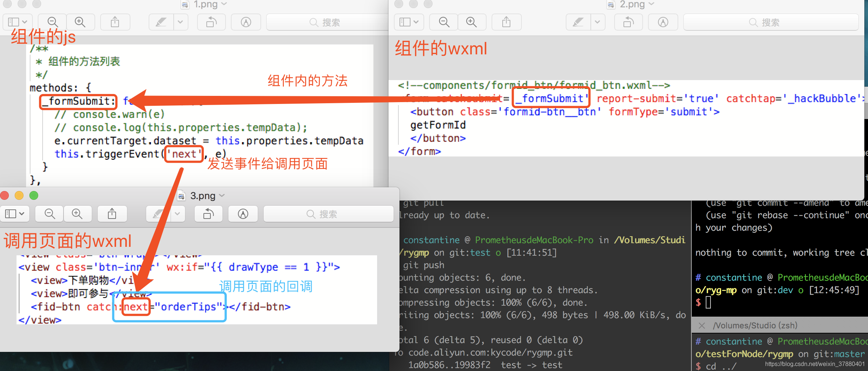Show markup toolbar in 1.png window
The image size is (868, 371).
pyautogui.click(x=246, y=22)
